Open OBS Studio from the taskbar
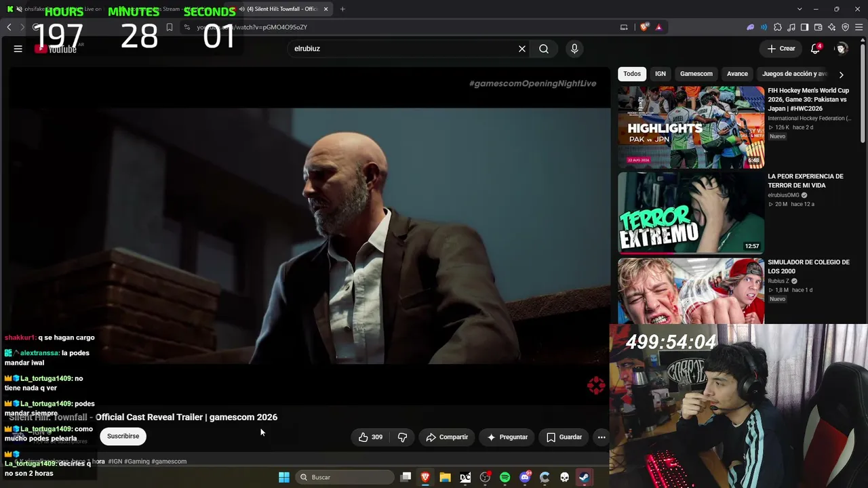This screenshot has width=868, height=488. (x=485, y=477)
